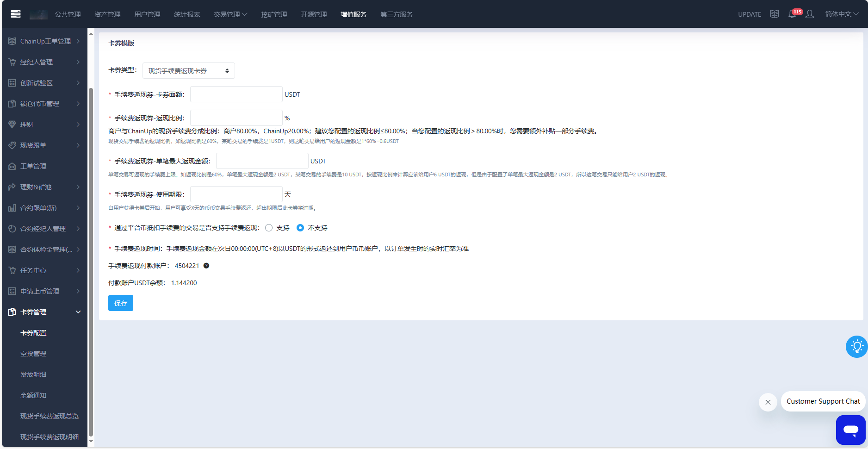Image resolution: width=868 pixels, height=449 pixels.
Task: Click the blue lightbulb tips icon
Action: click(x=857, y=347)
